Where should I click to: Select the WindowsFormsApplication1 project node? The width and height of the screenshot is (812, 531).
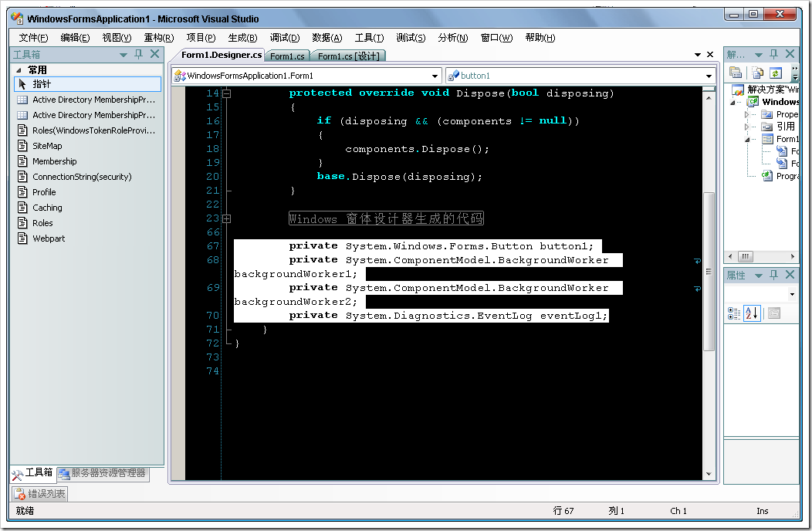coord(773,102)
